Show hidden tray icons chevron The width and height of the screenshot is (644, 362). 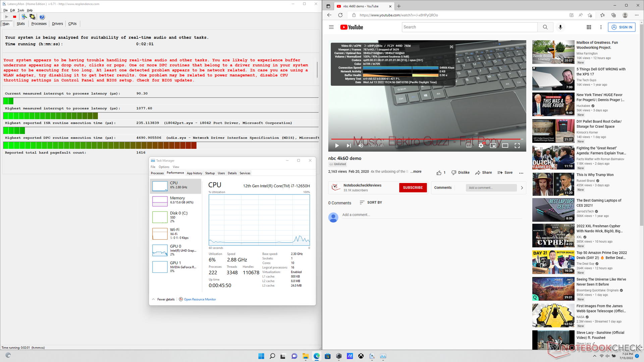[x=594, y=356]
